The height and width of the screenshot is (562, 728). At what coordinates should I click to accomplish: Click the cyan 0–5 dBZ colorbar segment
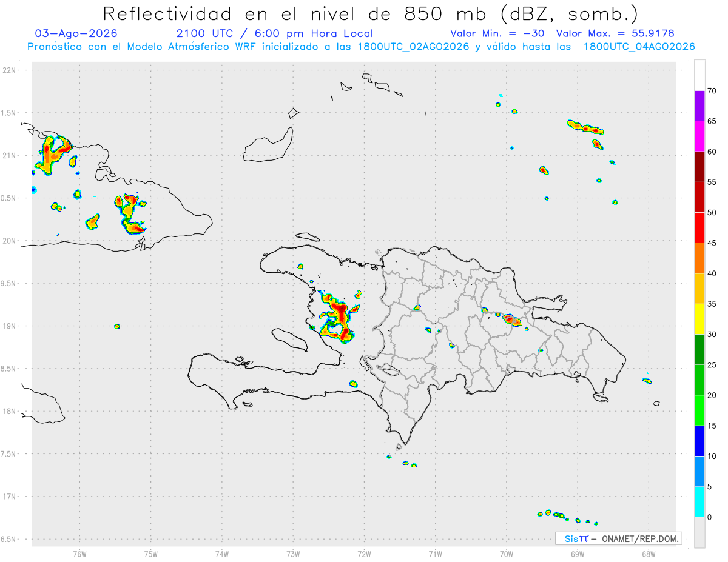pos(699,502)
